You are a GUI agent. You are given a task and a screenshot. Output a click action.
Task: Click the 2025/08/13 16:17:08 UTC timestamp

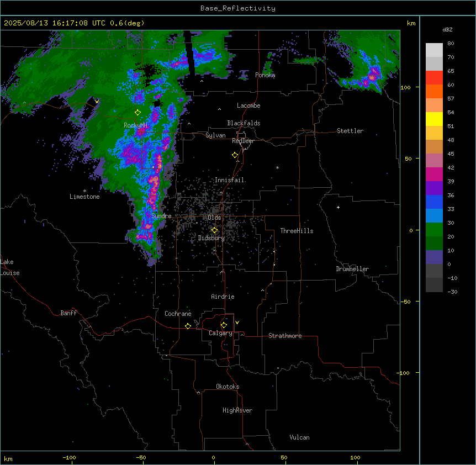click(x=55, y=23)
